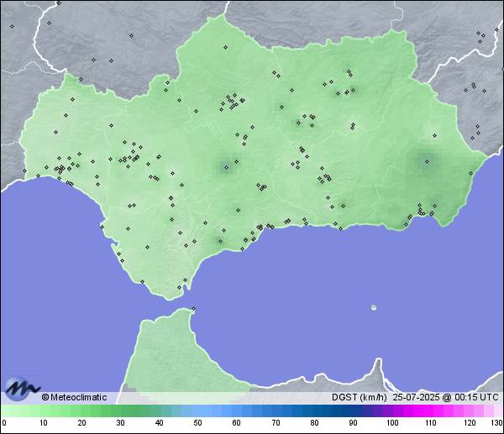
Task: Click the 40 value on the scale
Action: coord(159,423)
